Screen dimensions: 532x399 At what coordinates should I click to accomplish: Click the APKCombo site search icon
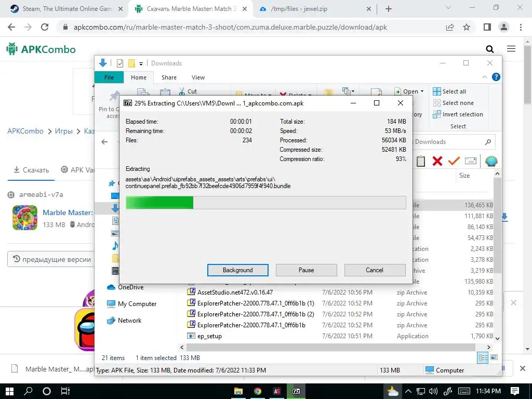489,49
